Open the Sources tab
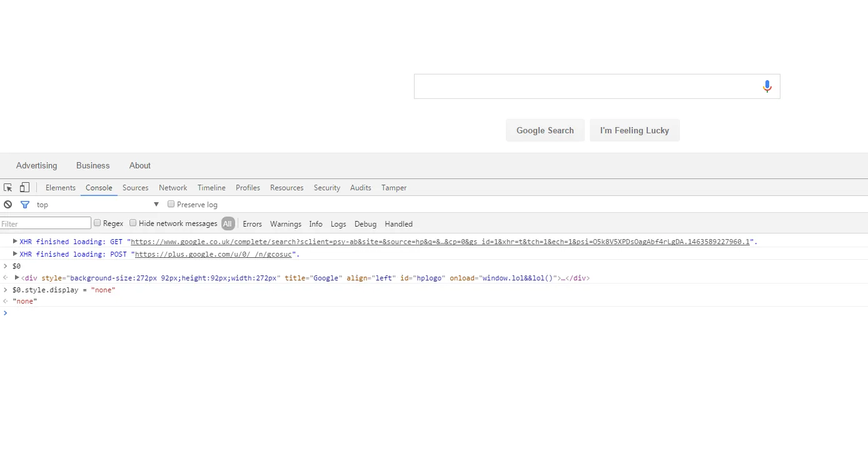The width and height of the screenshot is (868, 462). [136, 188]
